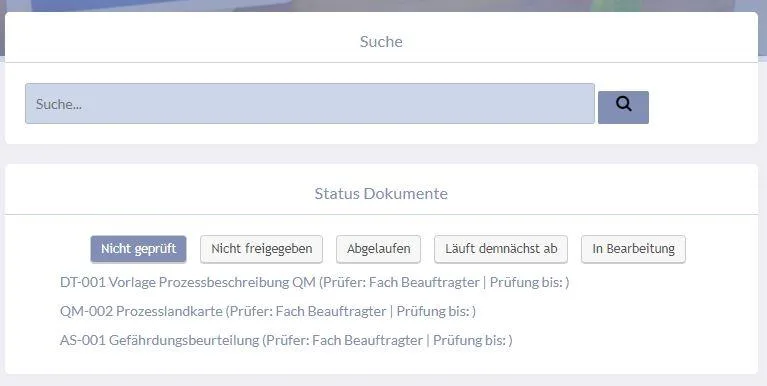Focus the Suche... search input field
Image resolution: width=767 pixels, height=386 pixels.
[x=310, y=104]
